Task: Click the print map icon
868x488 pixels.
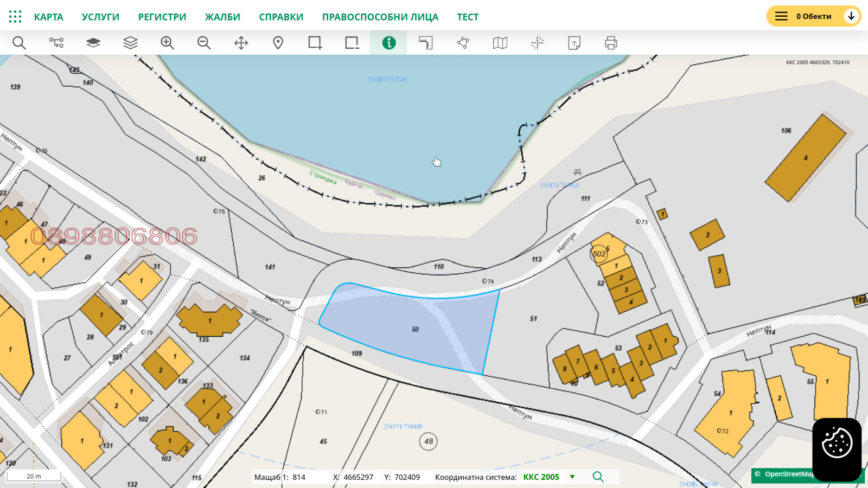Action: click(x=611, y=43)
